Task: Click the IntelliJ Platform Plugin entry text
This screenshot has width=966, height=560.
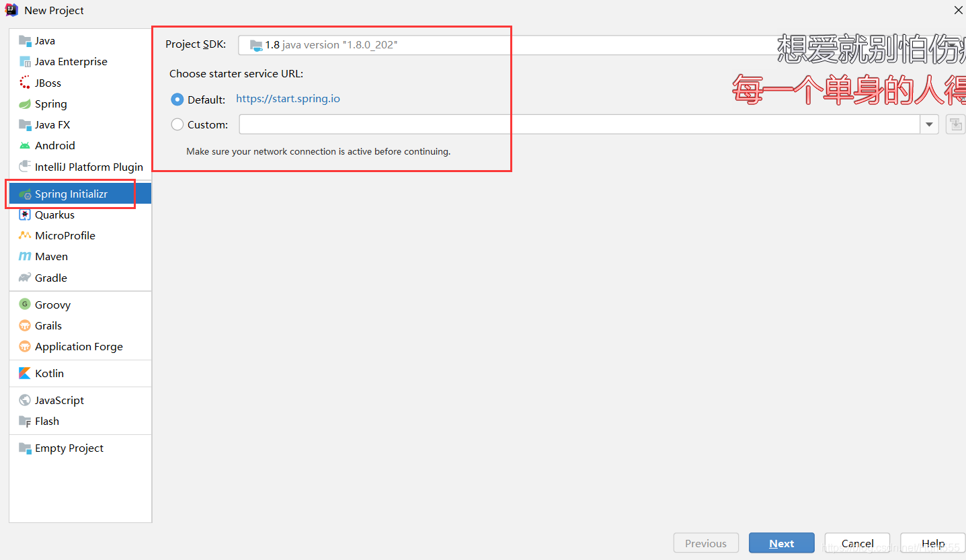Action: pos(89,167)
